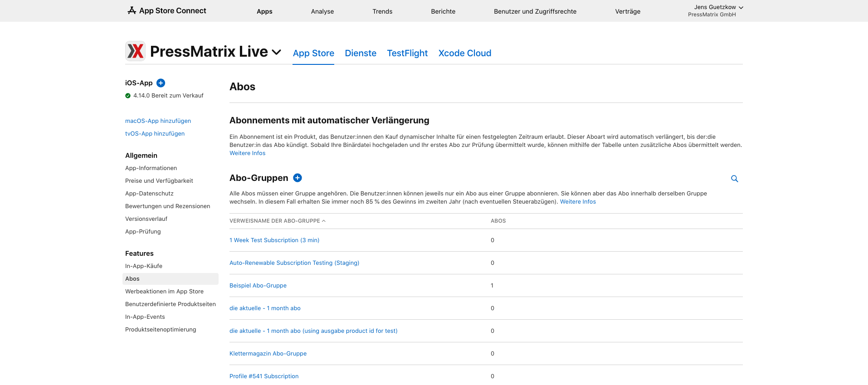Screen dimensions: 868x385
Task: Add a new Abo-Gruppe with plus icon
Action: pos(297,178)
